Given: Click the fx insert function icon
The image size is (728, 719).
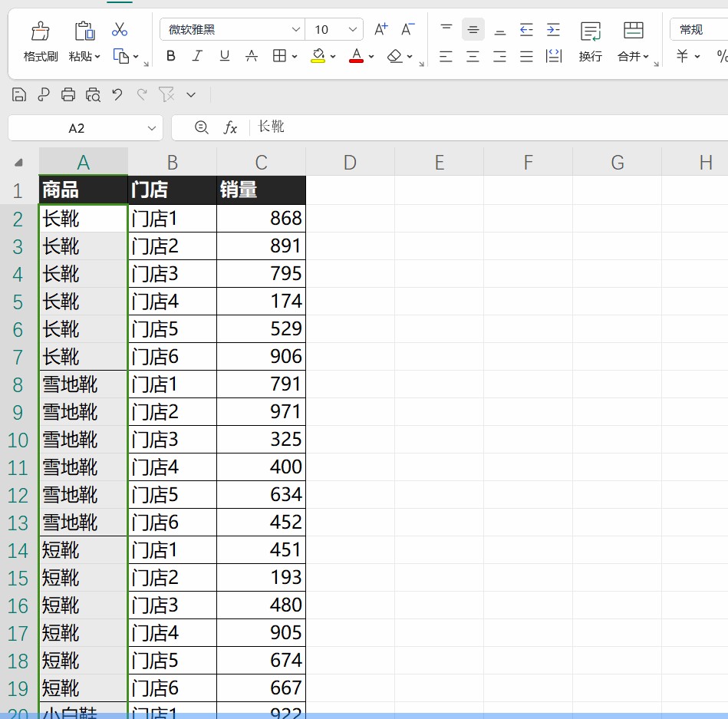Looking at the screenshot, I should 230,127.
